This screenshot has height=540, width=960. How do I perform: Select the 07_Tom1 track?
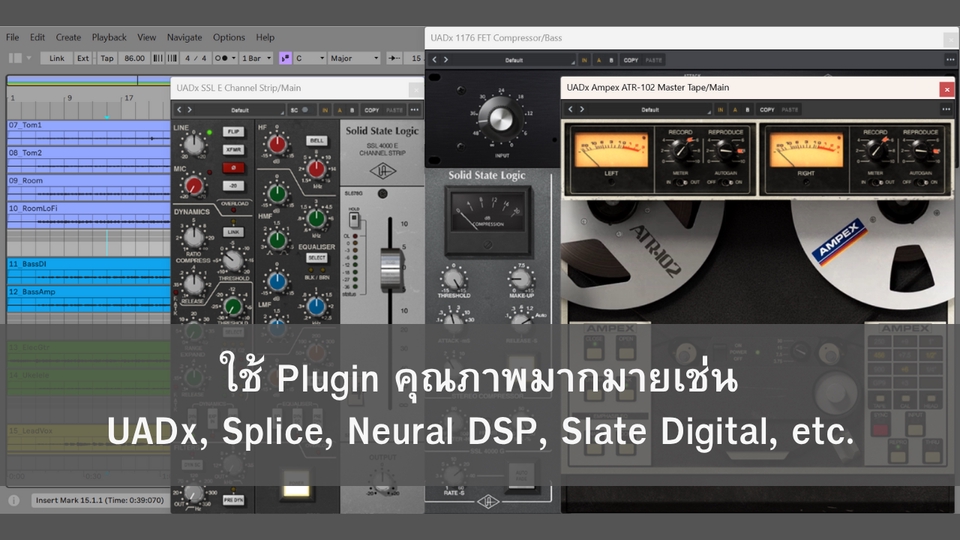(88, 125)
